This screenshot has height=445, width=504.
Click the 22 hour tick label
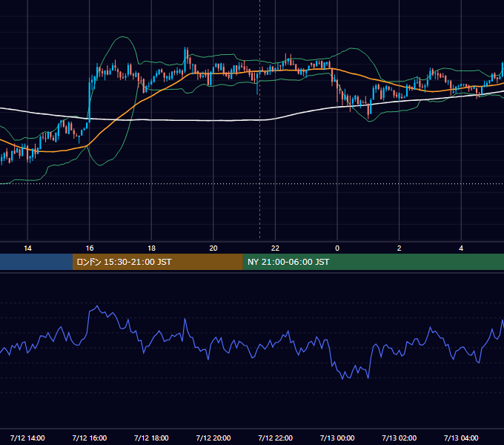coord(275,248)
